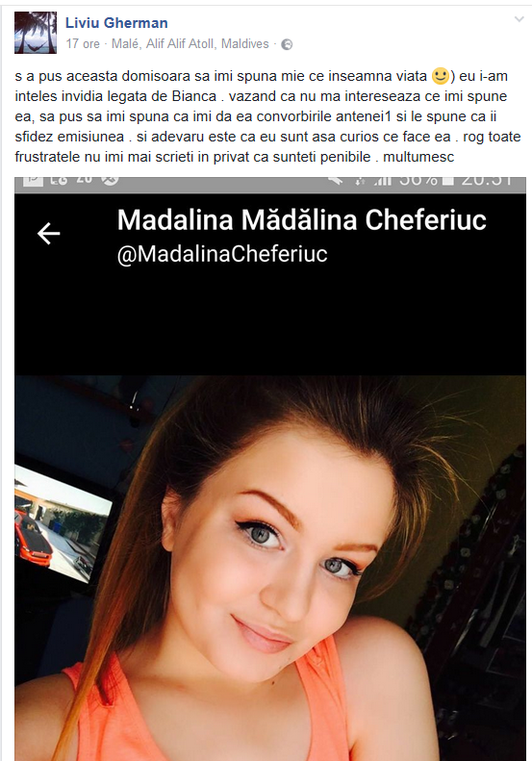Click the @MadalinaCheferiuc handle
Screen dimensions: 532x761
coord(222,254)
